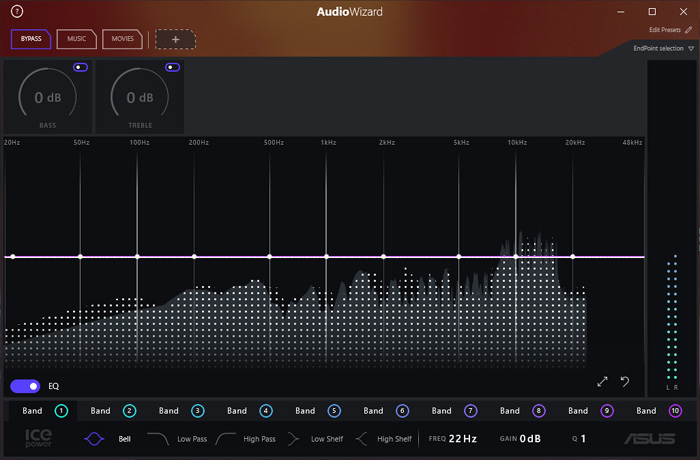Image resolution: width=700 pixels, height=460 pixels.
Task: Choose the Bell filter type label
Action: click(125, 439)
